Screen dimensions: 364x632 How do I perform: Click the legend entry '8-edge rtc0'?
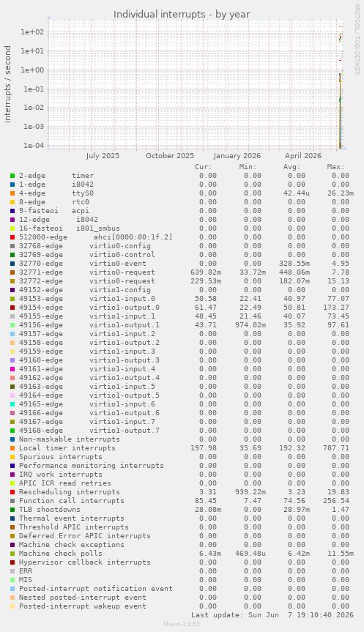(54, 202)
